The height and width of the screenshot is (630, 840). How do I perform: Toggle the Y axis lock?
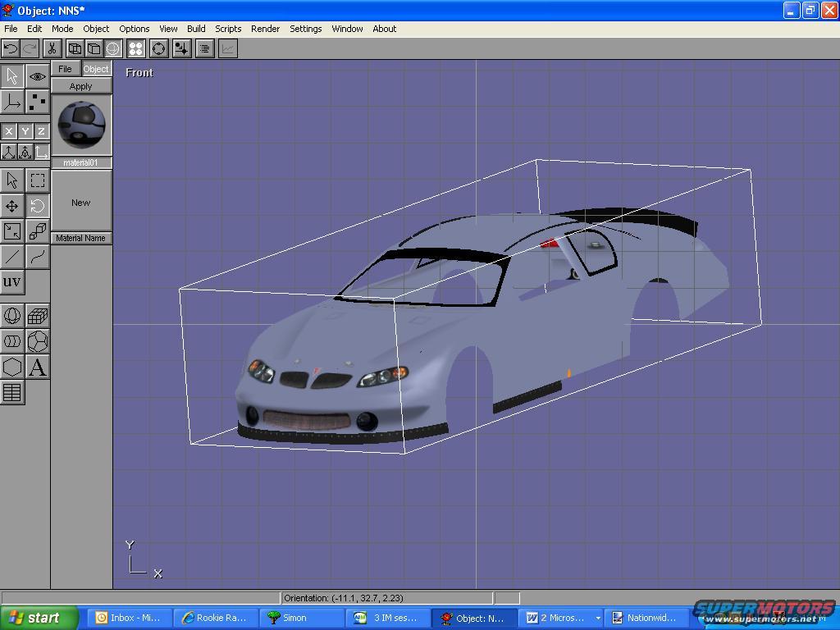(25, 131)
